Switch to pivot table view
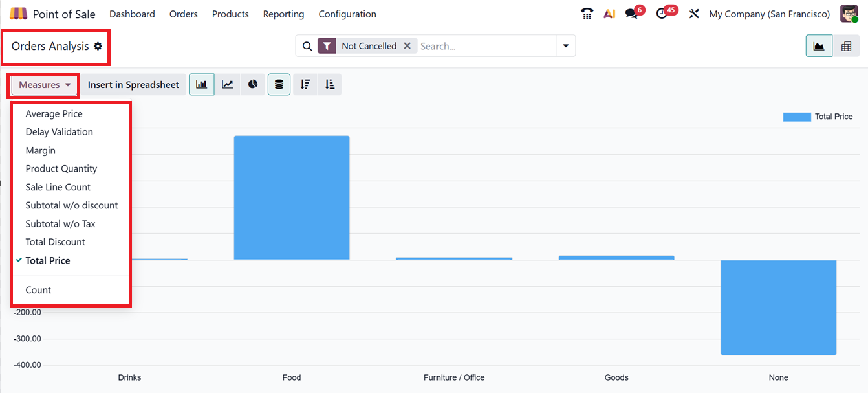This screenshot has width=868, height=393. pos(846,46)
